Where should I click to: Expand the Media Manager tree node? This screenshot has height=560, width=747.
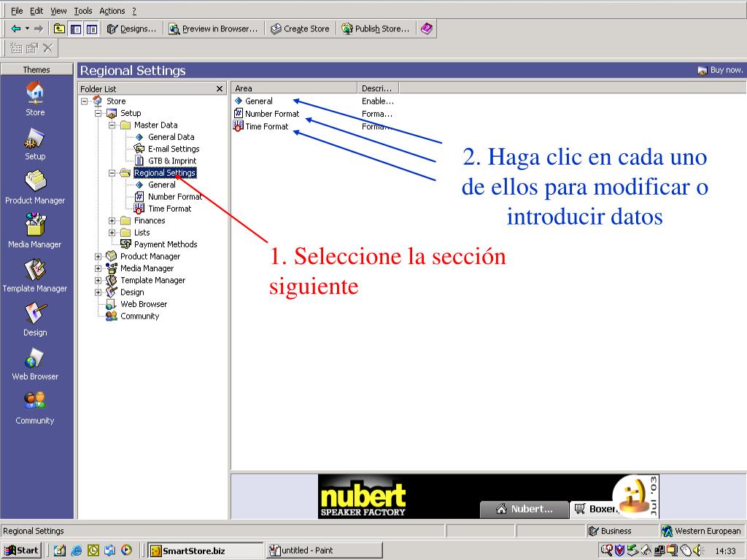(98, 268)
